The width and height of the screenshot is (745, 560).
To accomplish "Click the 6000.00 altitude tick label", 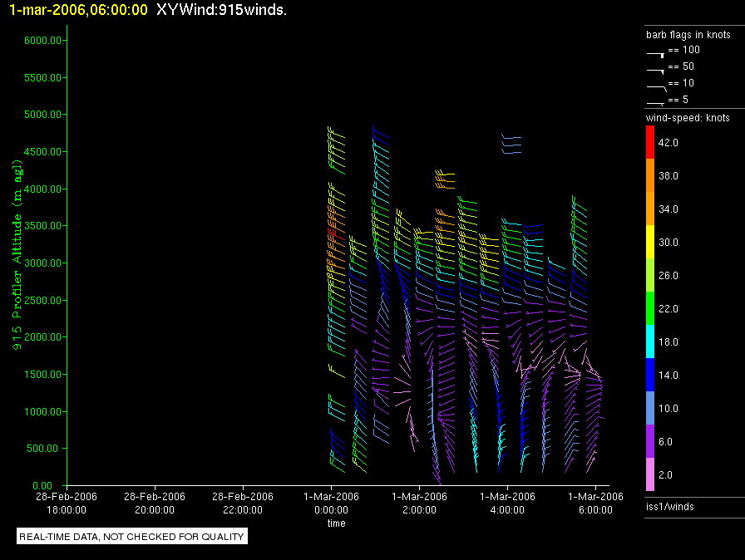I will [40, 40].
